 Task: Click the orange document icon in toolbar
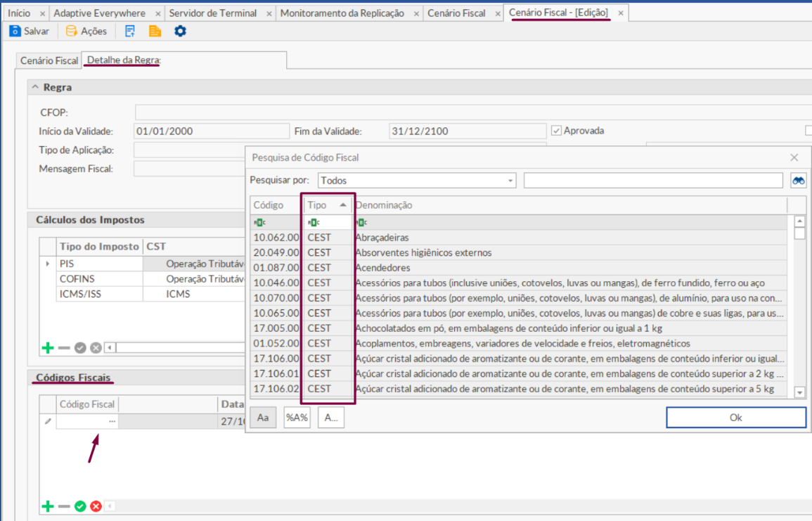155,31
